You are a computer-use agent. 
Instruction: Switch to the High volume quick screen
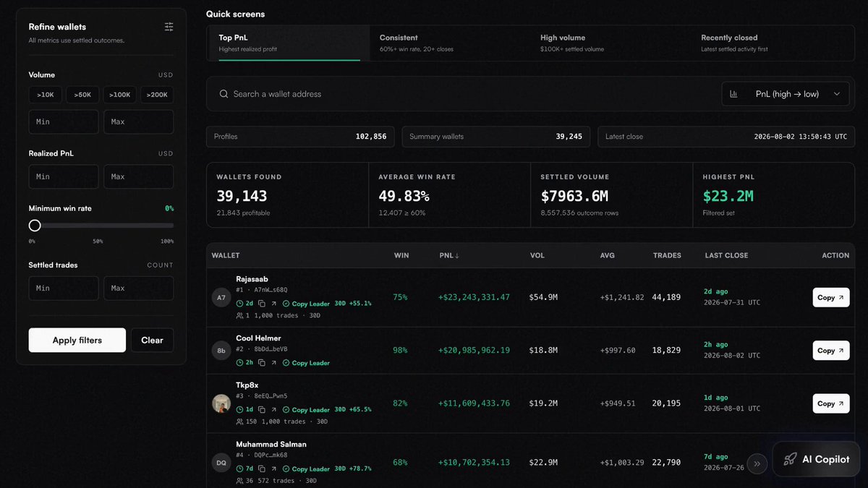coord(609,43)
